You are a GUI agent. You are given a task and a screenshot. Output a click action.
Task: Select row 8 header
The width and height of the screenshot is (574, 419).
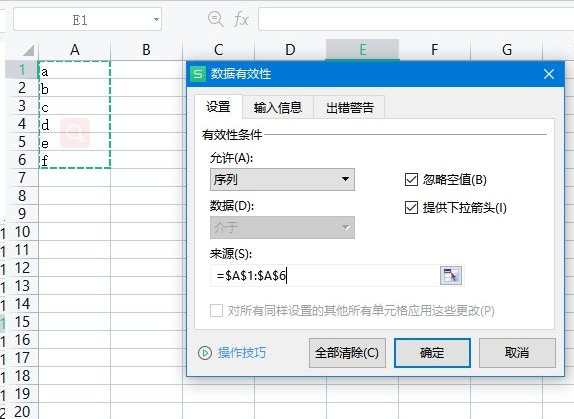click(22, 195)
